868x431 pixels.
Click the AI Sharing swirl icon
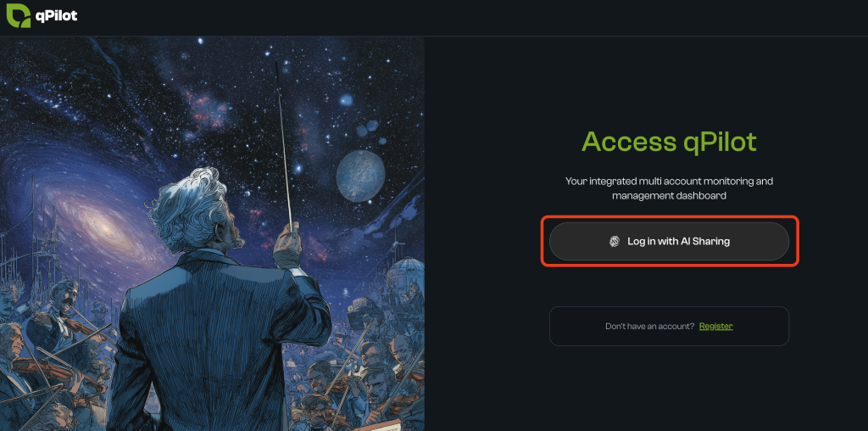coord(615,242)
